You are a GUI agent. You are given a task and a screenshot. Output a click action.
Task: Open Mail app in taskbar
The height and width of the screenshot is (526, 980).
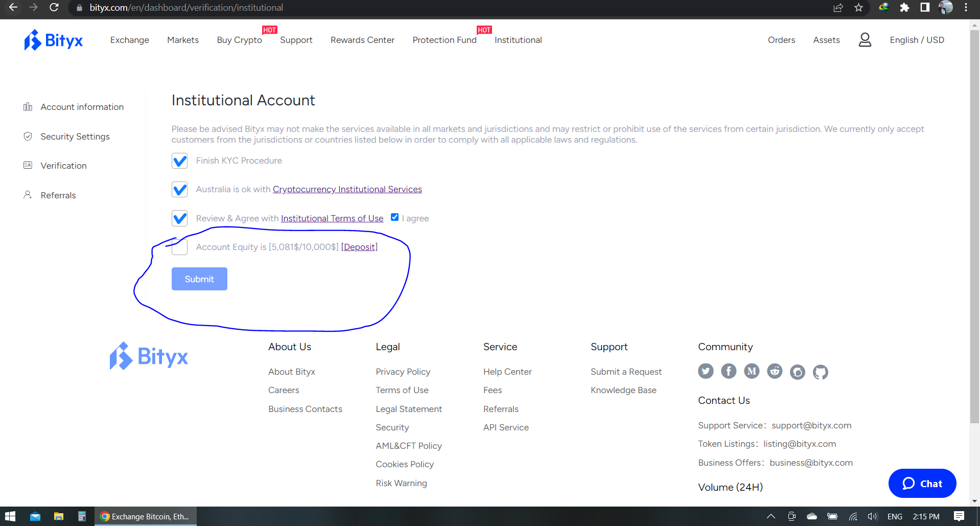pyautogui.click(x=35, y=516)
